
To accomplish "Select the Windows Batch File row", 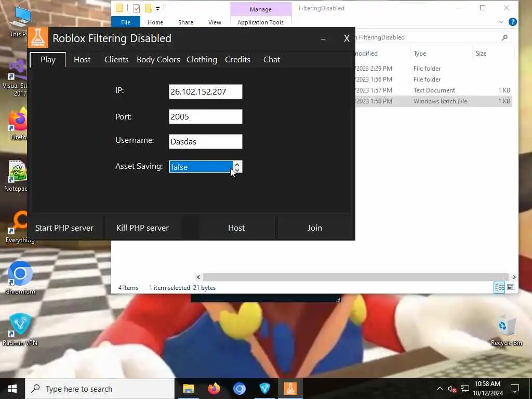I will tap(433, 101).
